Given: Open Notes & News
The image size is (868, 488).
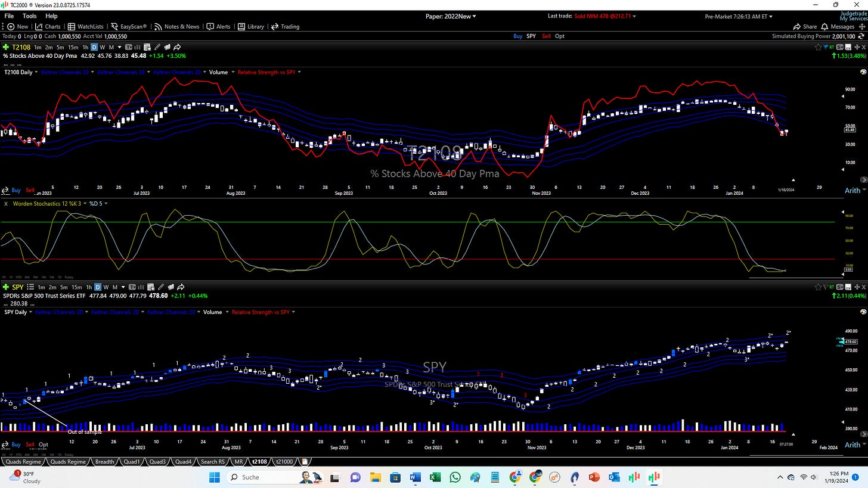Looking at the screenshot, I should pos(176,26).
